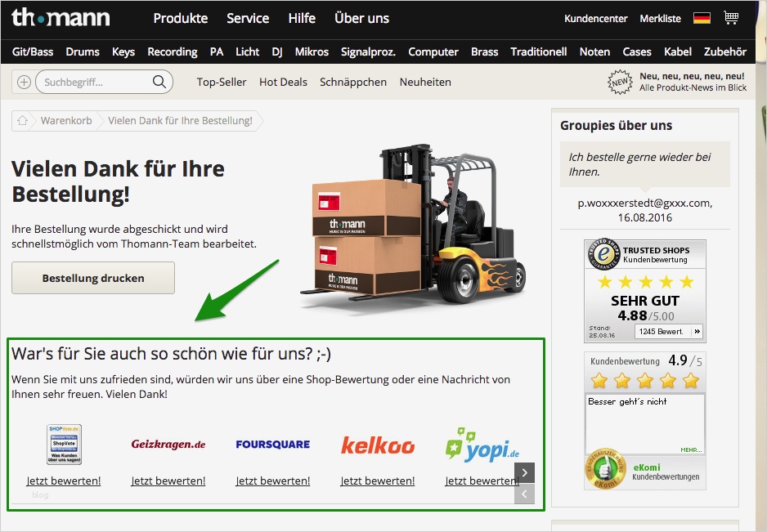
Task: Click eKomi Kundenbewertungen label
Action: click(666, 472)
